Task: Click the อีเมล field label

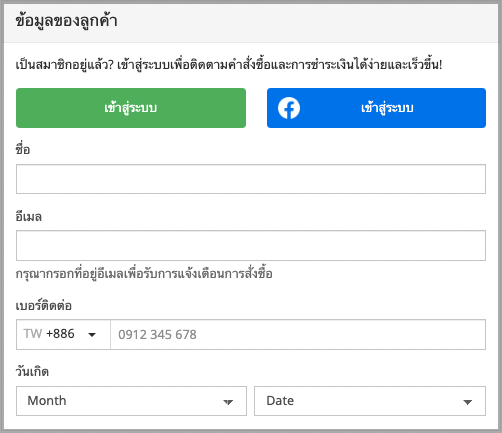Action: [29, 216]
